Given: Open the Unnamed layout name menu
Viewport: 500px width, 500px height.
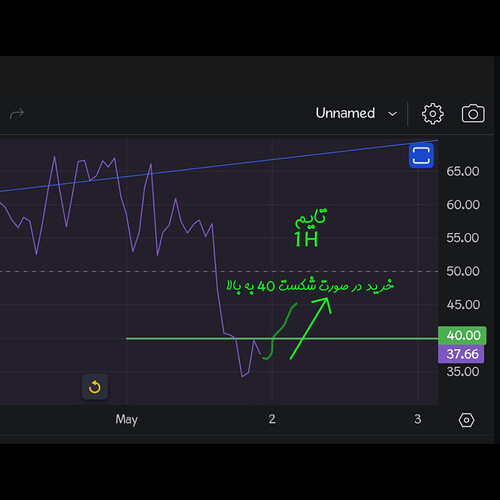Looking at the screenshot, I should click(345, 113).
